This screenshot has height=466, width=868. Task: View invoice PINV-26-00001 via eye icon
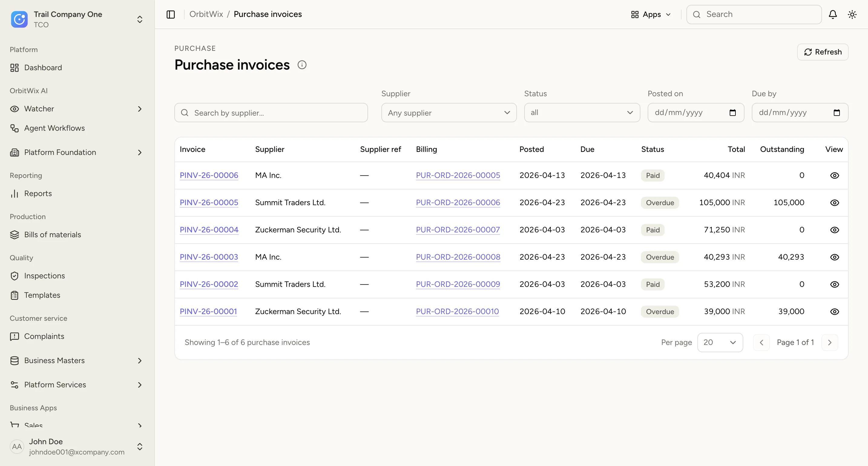[x=834, y=312]
